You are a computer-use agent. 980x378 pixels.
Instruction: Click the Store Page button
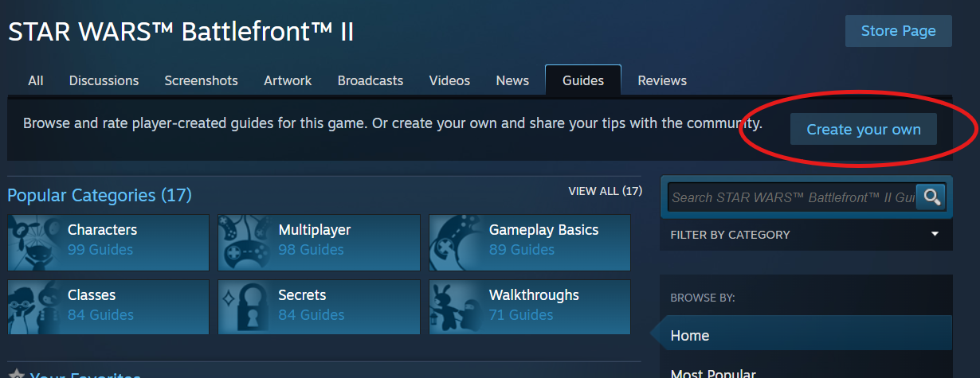pos(899,31)
